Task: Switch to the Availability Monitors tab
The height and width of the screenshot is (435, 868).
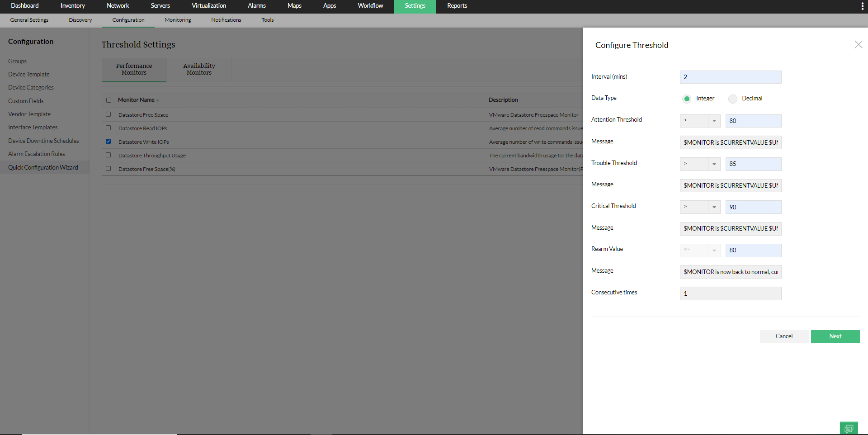Action: [x=199, y=69]
